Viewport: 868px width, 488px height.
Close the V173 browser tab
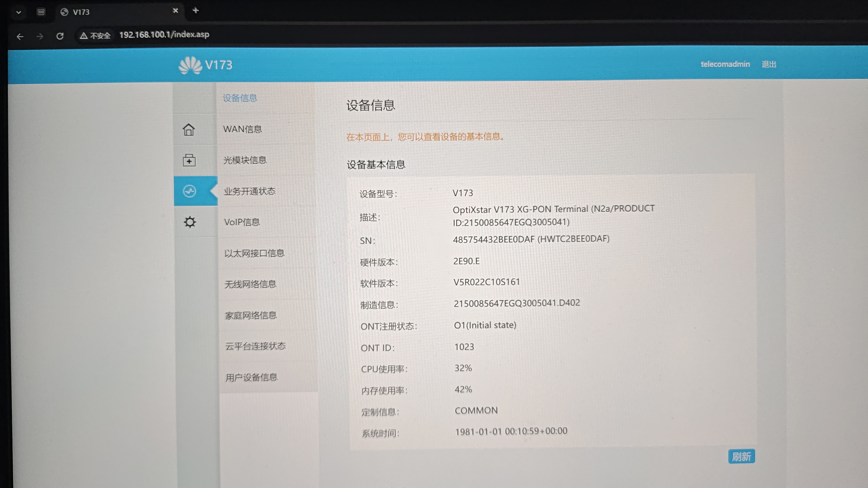(175, 11)
